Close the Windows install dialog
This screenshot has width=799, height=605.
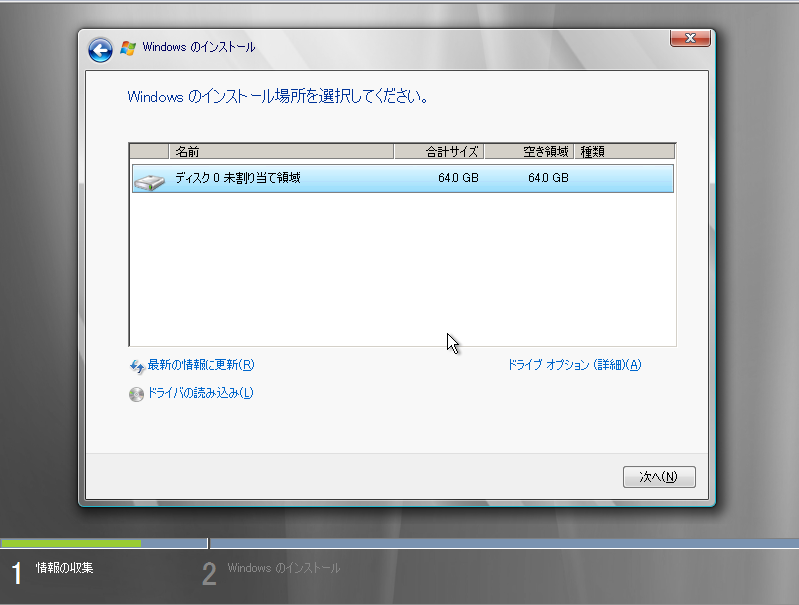pyautogui.click(x=690, y=38)
